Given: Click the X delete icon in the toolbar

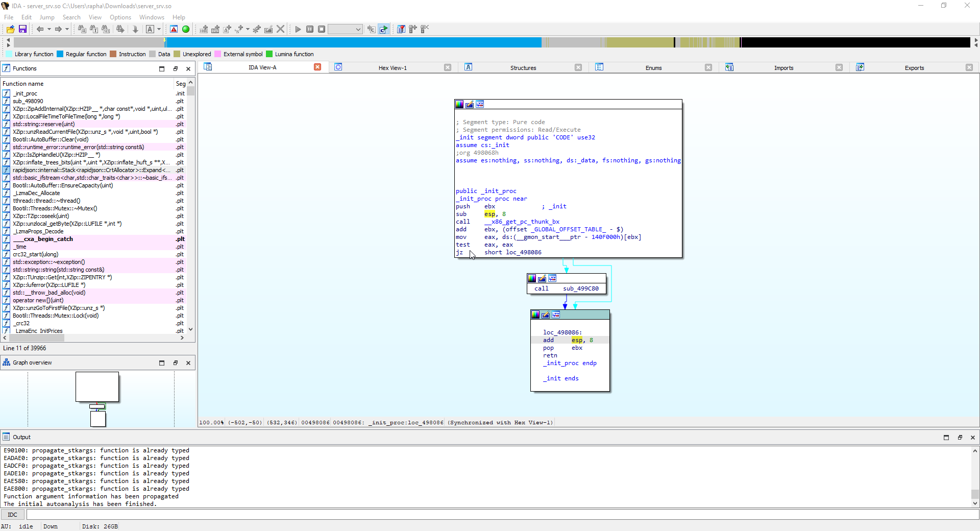Looking at the screenshot, I should click(x=280, y=29).
